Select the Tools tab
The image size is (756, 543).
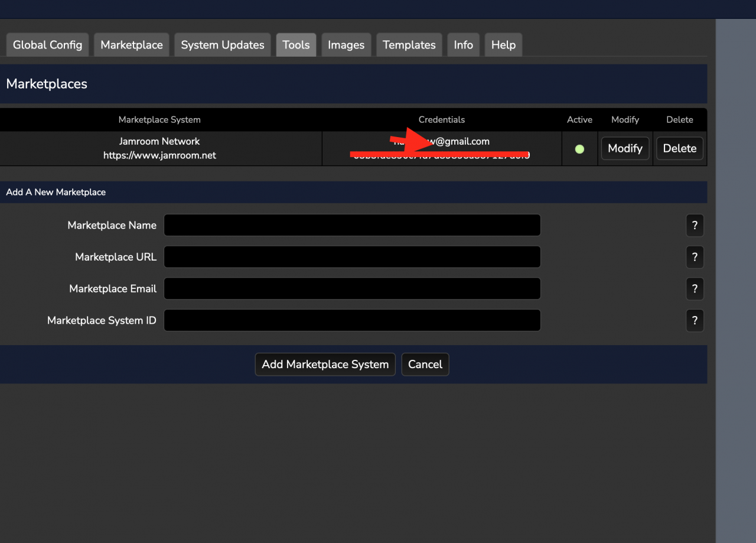pyautogui.click(x=296, y=45)
